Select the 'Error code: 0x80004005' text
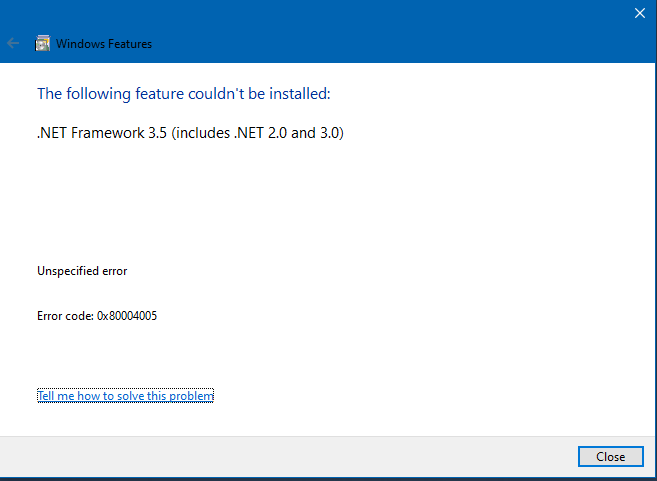657x481 pixels. coord(97,315)
